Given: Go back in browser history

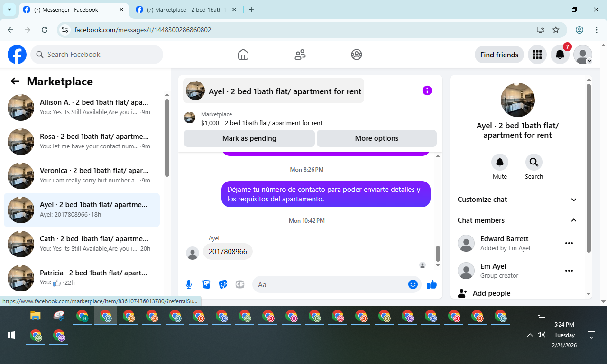Looking at the screenshot, I should (10, 30).
